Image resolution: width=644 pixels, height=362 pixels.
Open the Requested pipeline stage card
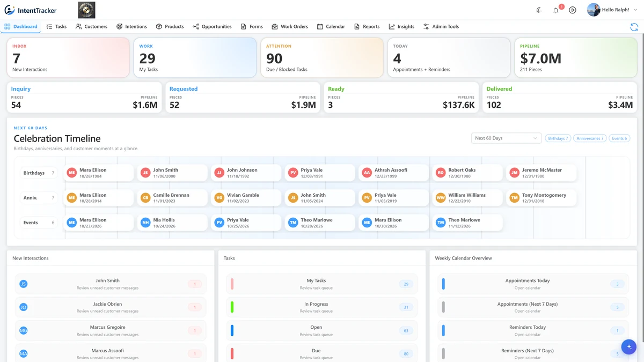click(x=243, y=98)
